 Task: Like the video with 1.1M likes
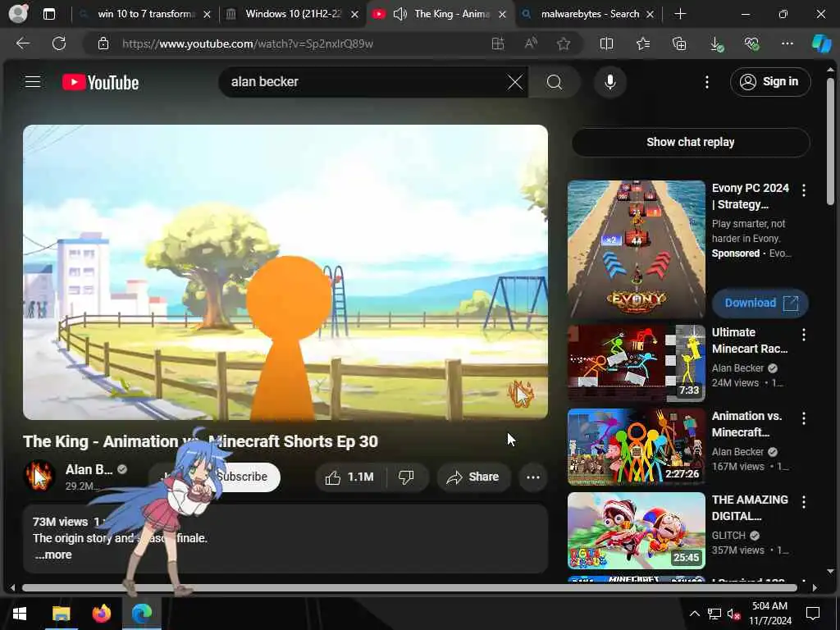point(350,477)
